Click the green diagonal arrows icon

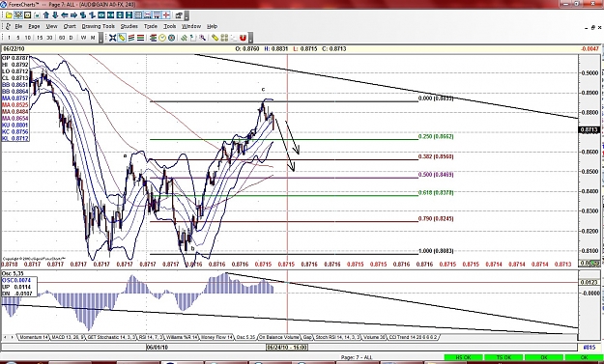[x=185, y=38]
